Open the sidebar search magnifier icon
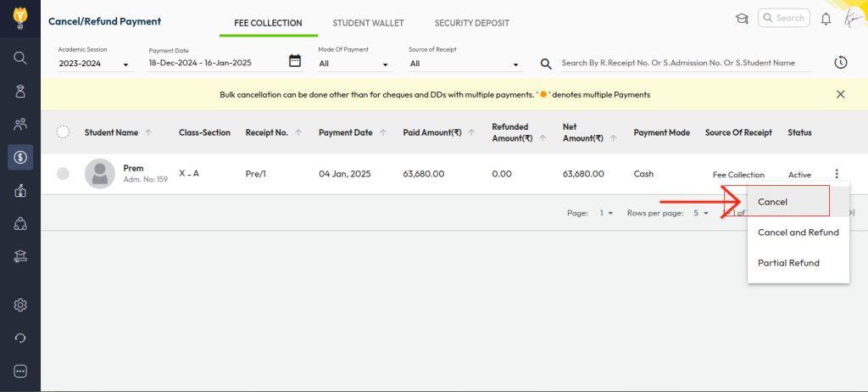The image size is (868, 392). coord(20,58)
